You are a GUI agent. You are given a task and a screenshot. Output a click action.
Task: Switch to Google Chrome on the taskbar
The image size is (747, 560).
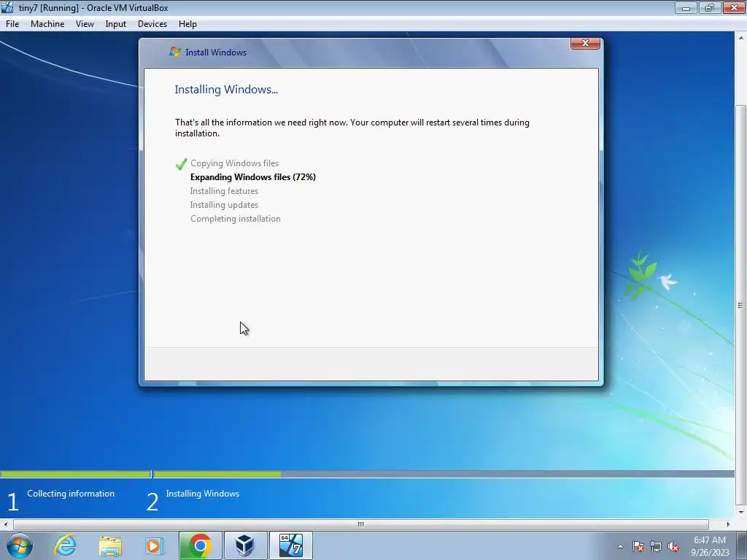point(200,545)
